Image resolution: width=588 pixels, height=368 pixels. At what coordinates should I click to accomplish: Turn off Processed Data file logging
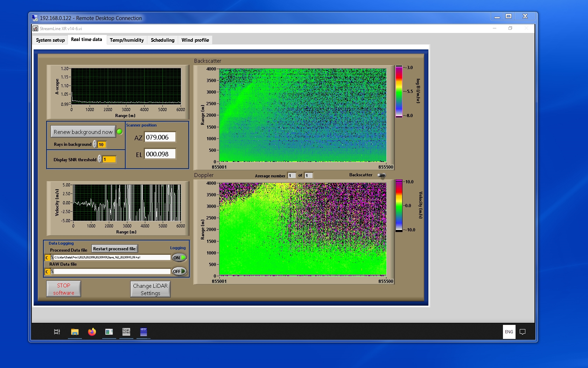click(x=179, y=258)
